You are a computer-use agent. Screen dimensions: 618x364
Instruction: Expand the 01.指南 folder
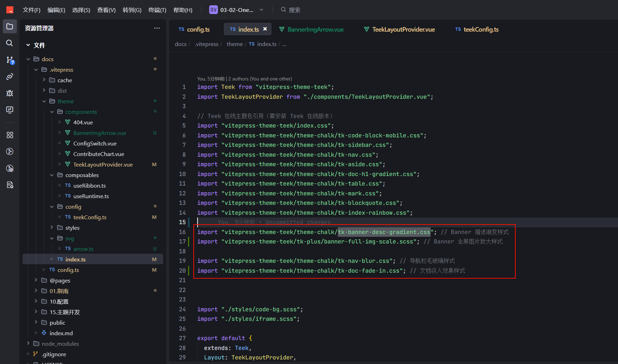36,291
